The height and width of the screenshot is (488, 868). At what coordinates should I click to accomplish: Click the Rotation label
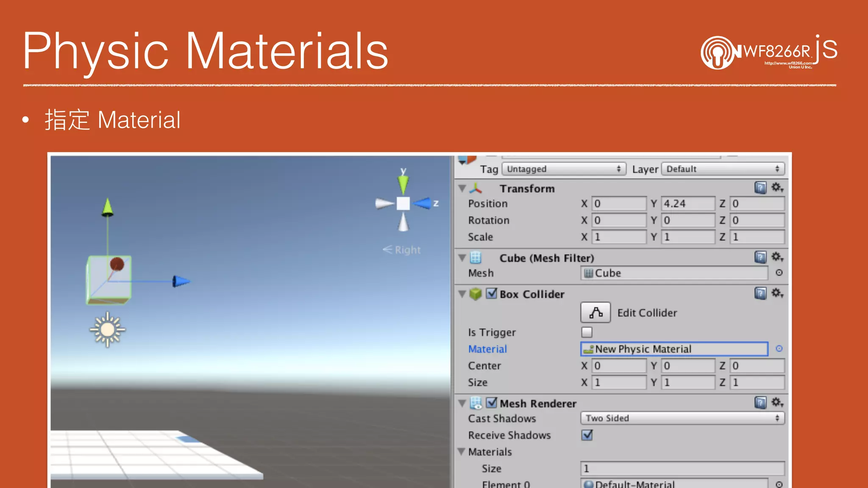click(489, 220)
